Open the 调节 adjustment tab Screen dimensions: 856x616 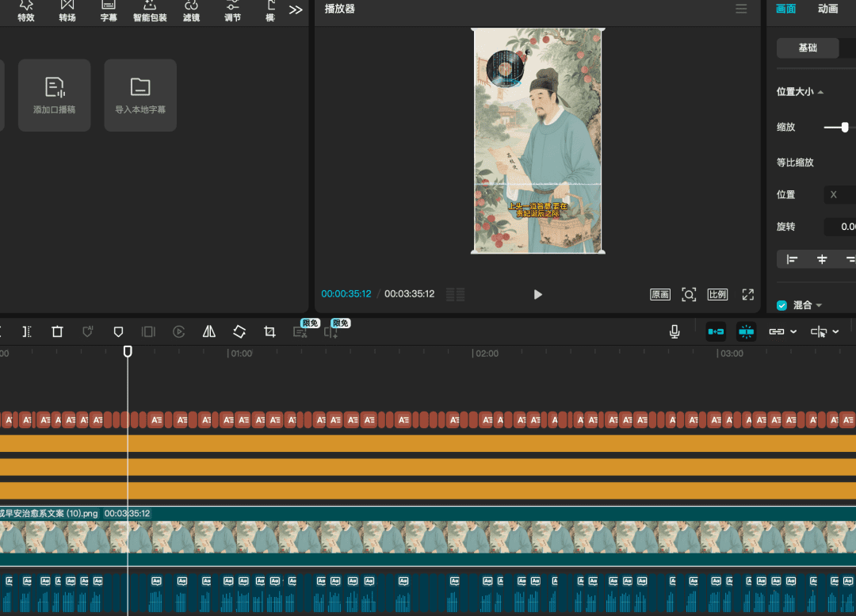point(232,11)
